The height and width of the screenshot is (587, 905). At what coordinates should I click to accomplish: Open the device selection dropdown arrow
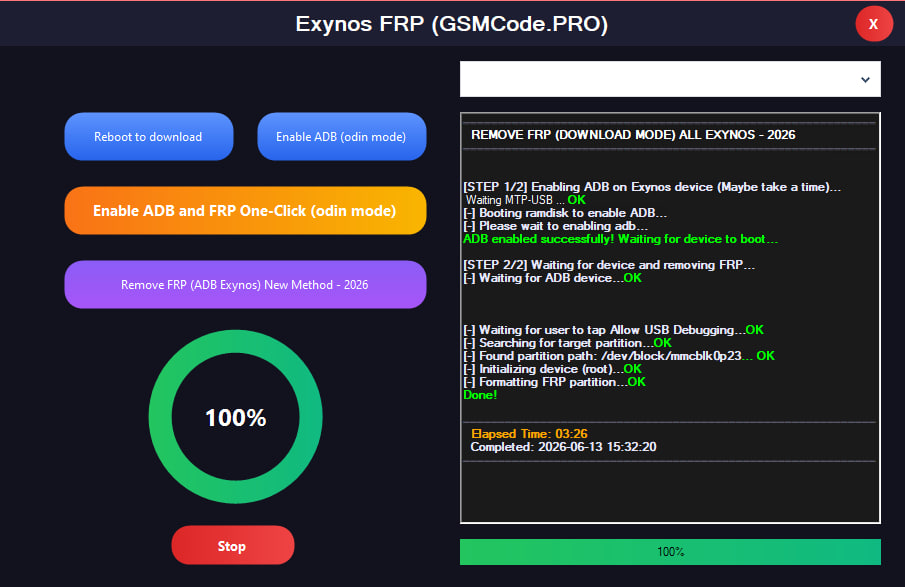pyautogui.click(x=865, y=80)
